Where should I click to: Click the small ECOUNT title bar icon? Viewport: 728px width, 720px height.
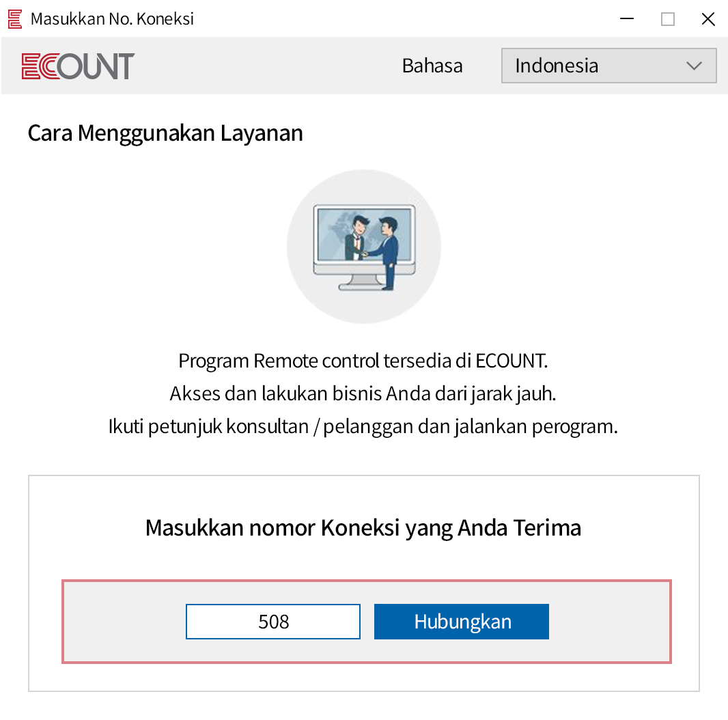point(14,18)
